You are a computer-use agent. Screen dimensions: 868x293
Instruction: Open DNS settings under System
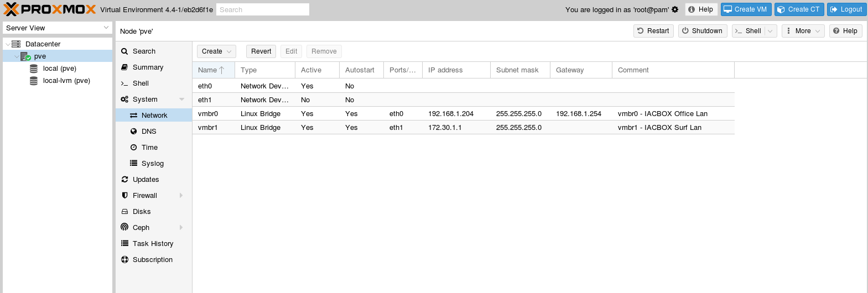(149, 131)
